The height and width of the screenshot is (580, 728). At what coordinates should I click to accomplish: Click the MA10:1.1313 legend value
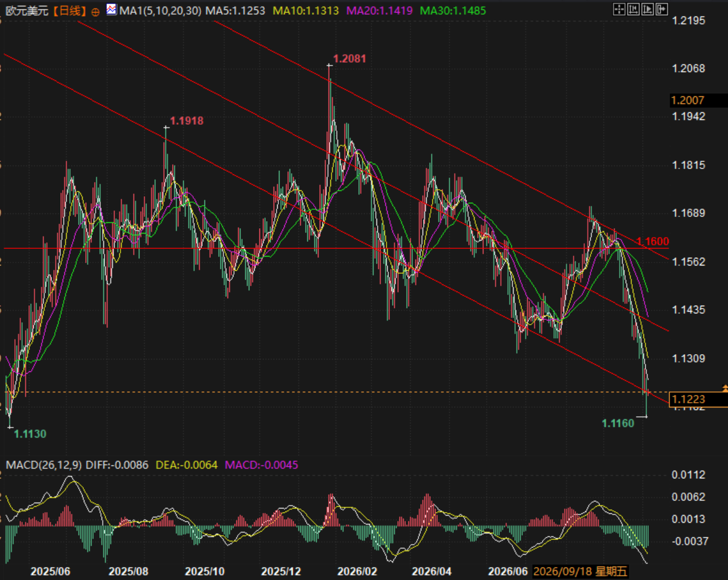[307, 11]
